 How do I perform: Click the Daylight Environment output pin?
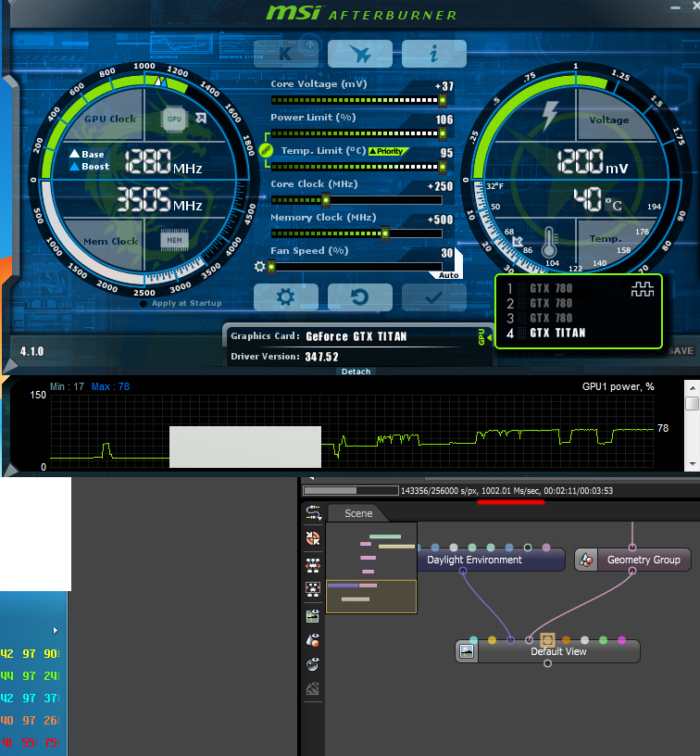click(462, 572)
